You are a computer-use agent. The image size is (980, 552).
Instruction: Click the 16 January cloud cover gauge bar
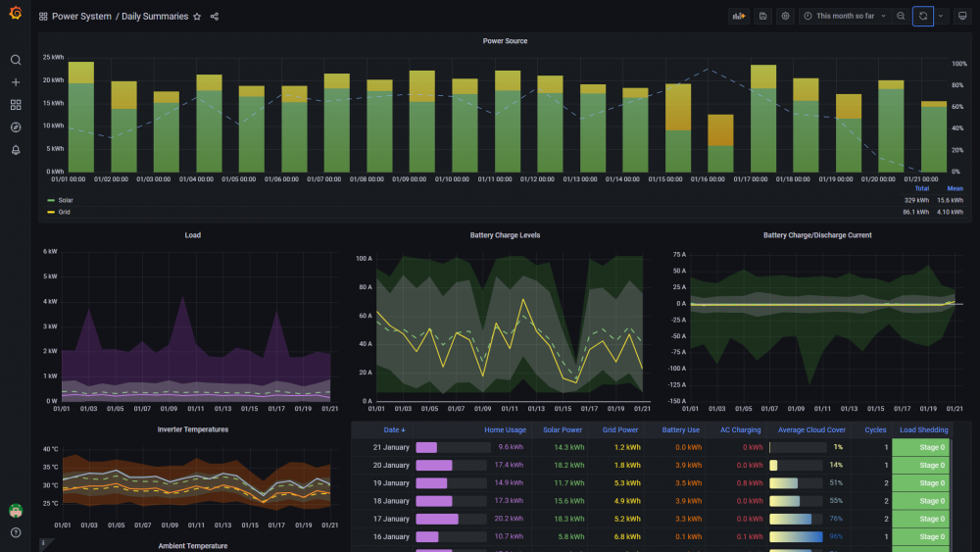(796, 537)
